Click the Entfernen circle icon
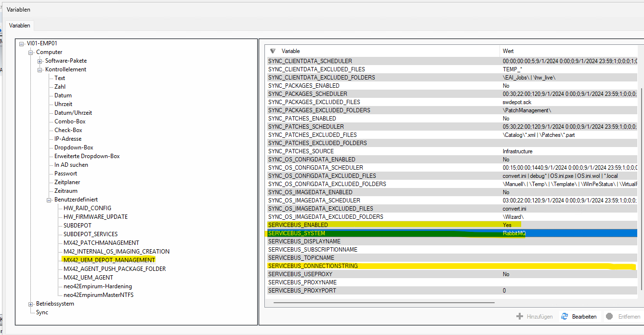644x335 pixels. (609, 317)
